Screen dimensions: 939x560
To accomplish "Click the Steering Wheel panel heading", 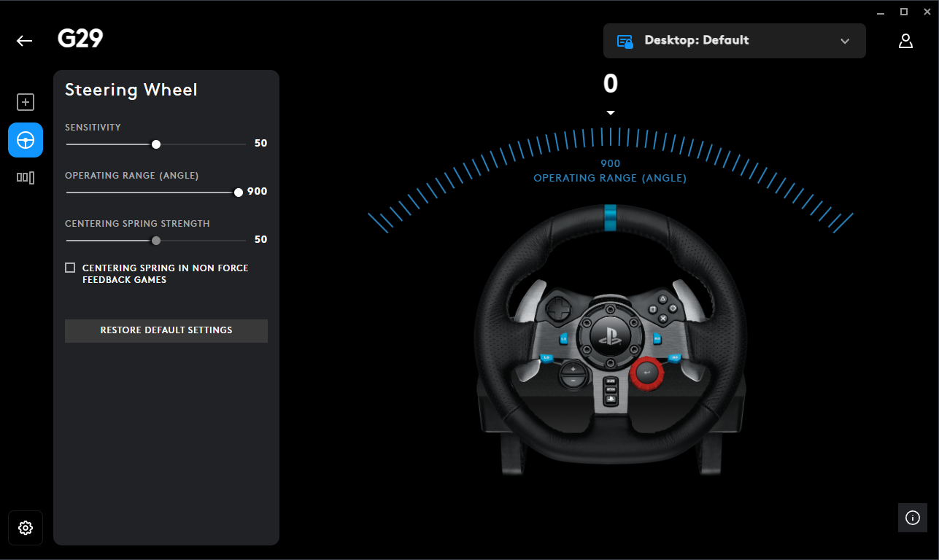I will [131, 90].
